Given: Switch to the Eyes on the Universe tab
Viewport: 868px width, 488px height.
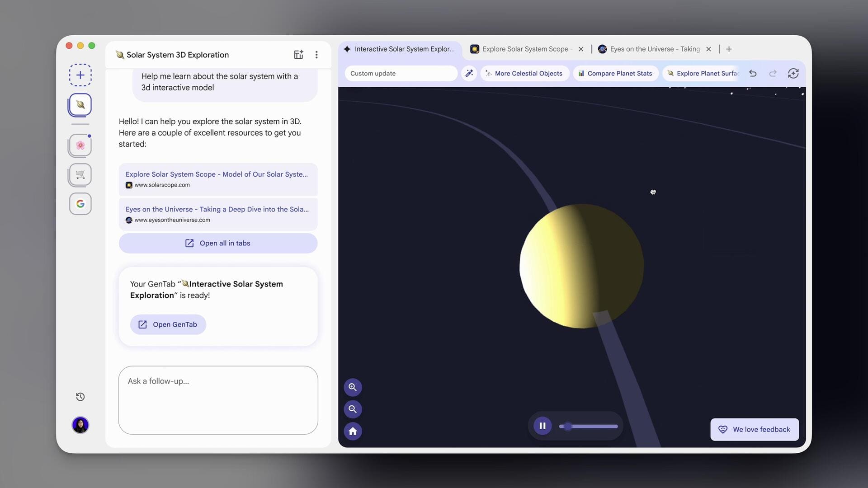Looking at the screenshot, I should tap(651, 49).
